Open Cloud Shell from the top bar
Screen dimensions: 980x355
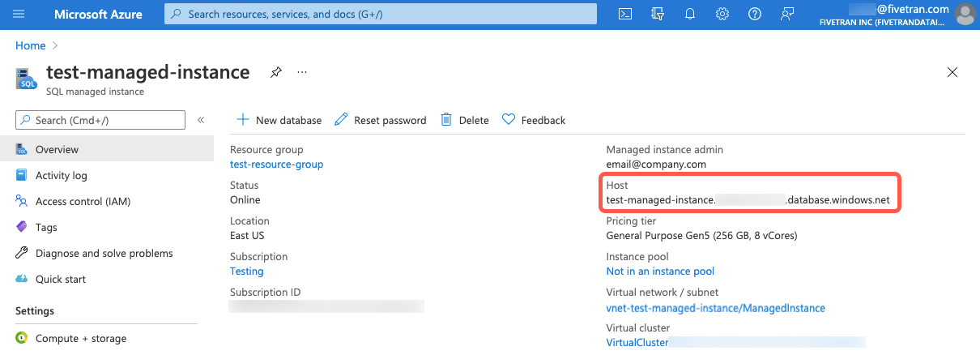(x=625, y=14)
